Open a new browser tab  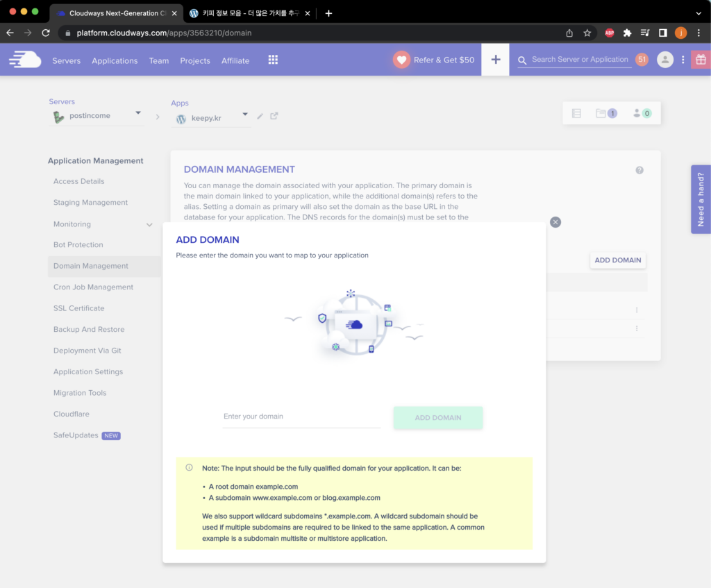click(x=328, y=13)
